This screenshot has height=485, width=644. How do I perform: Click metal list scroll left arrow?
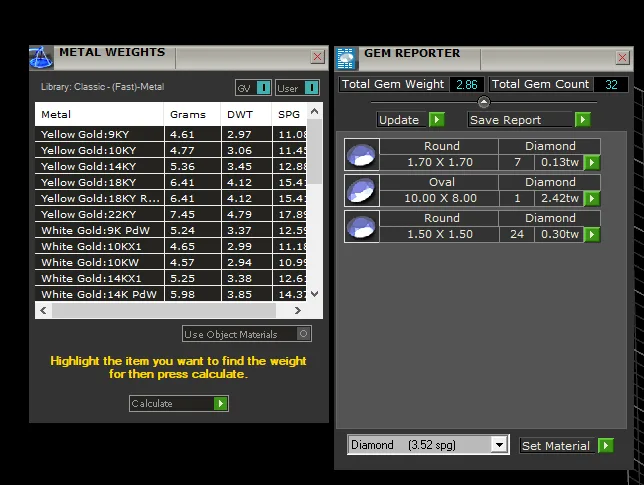[x=43, y=310]
